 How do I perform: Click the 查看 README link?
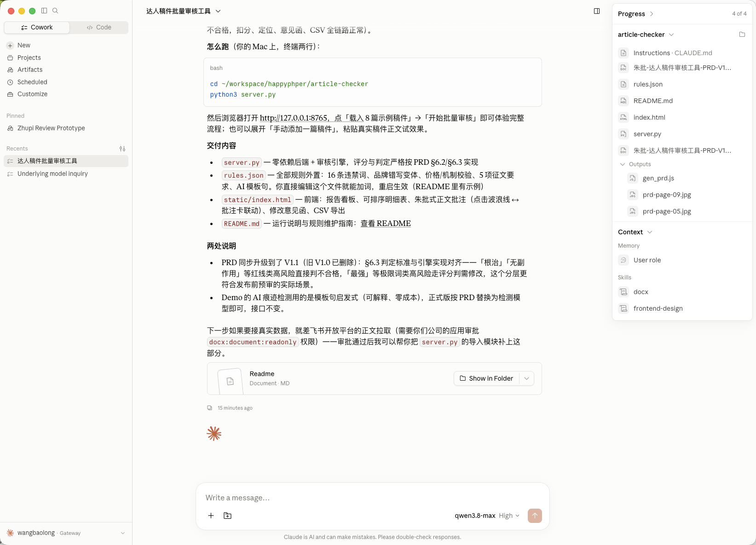click(x=386, y=223)
